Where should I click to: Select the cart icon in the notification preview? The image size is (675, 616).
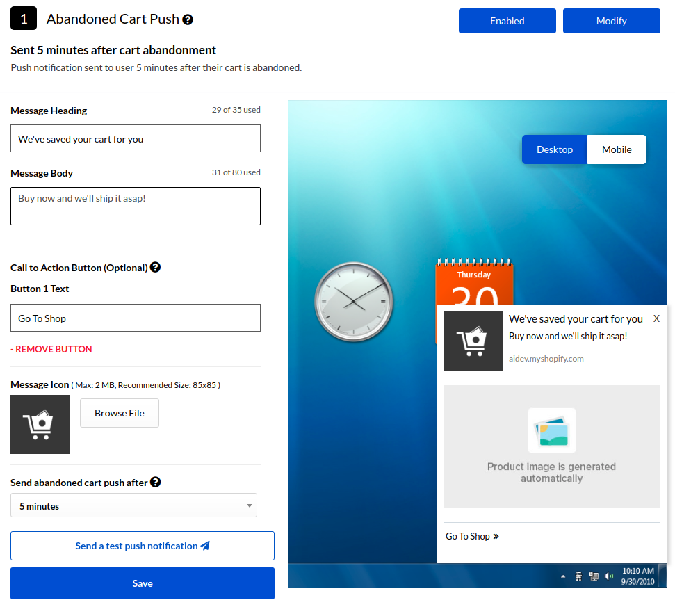tap(473, 341)
